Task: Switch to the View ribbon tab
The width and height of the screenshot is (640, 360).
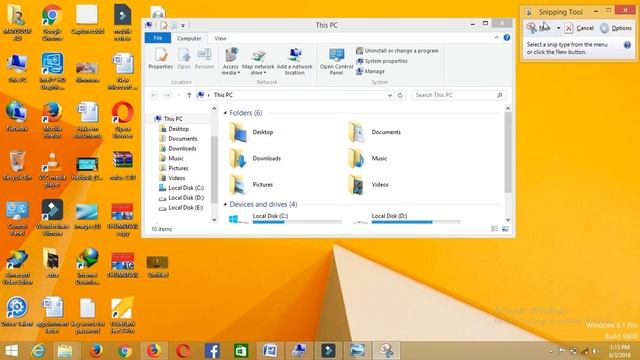Action: tap(220, 38)
